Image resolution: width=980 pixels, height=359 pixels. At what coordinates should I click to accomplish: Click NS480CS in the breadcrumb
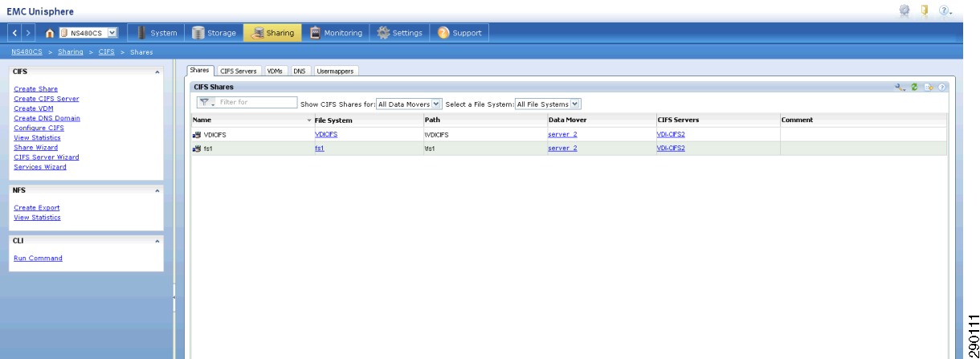[x=27, y=53]
